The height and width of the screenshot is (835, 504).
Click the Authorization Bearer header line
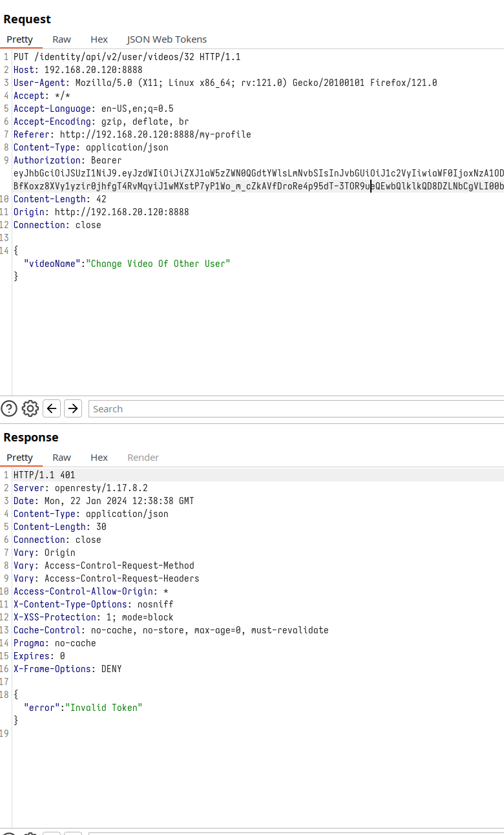67,160
